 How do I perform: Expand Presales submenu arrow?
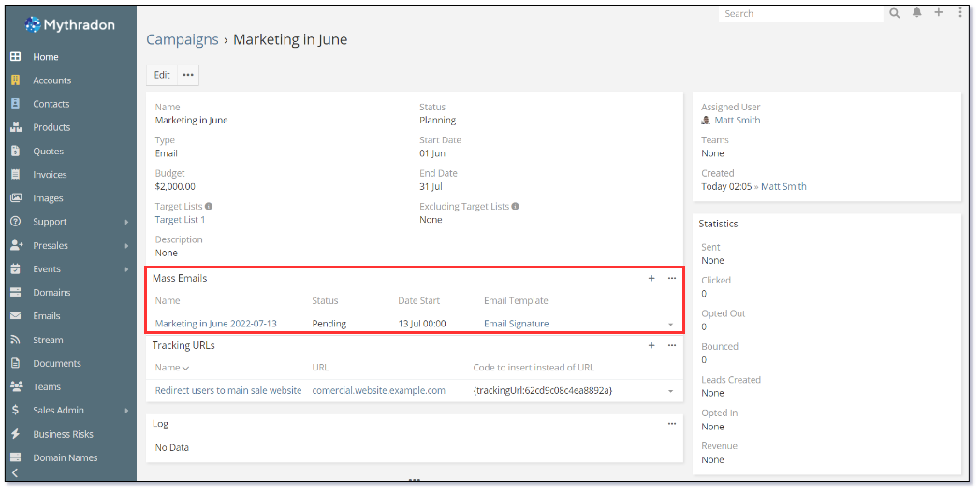click(126, 245)
